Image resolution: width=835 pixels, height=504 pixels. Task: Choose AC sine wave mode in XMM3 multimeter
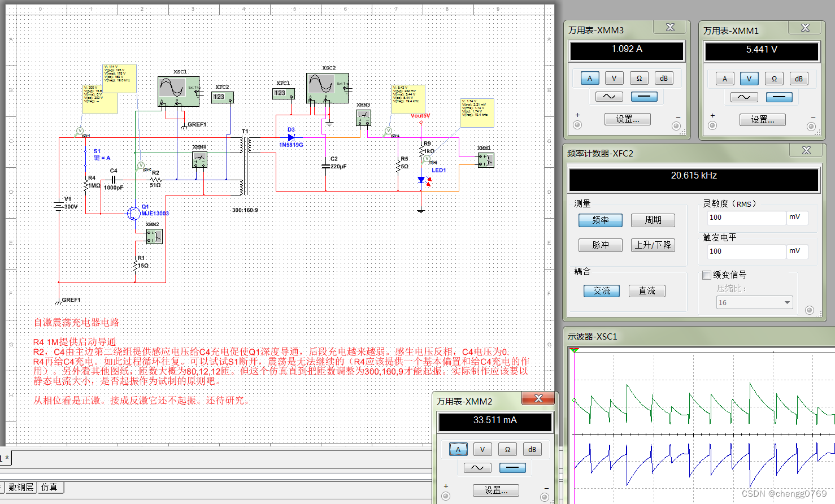point(609,97)
